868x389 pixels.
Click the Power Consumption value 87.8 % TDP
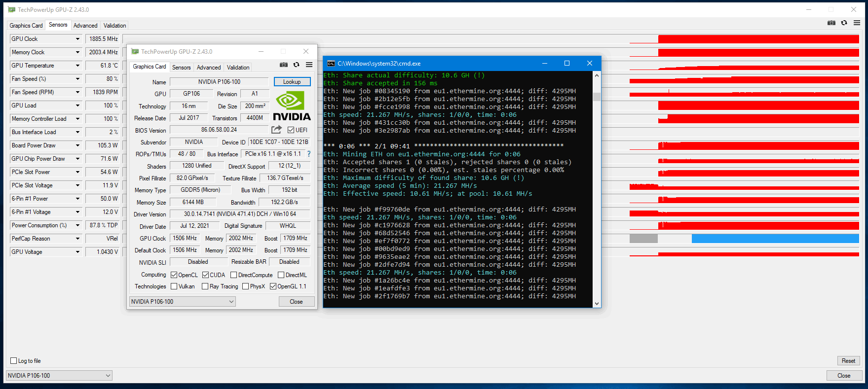click(x=104, y=225)
